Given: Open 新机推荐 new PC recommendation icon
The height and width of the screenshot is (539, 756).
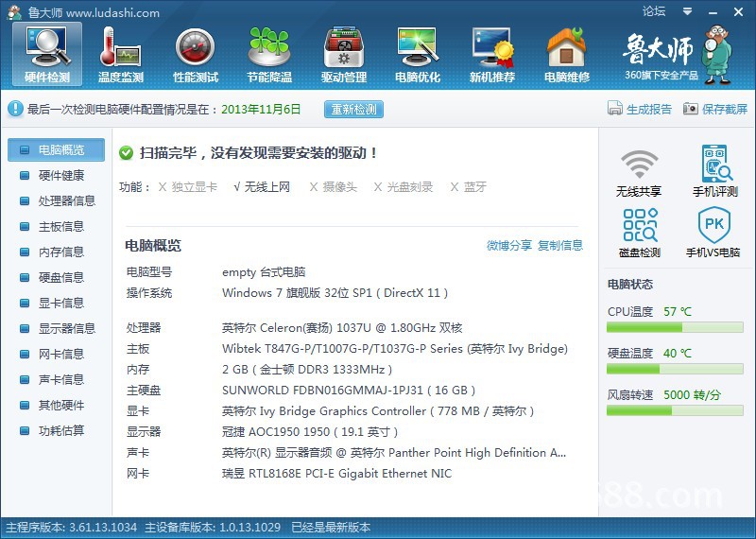Looking at the screenshot, I should (x=492, y=54).
